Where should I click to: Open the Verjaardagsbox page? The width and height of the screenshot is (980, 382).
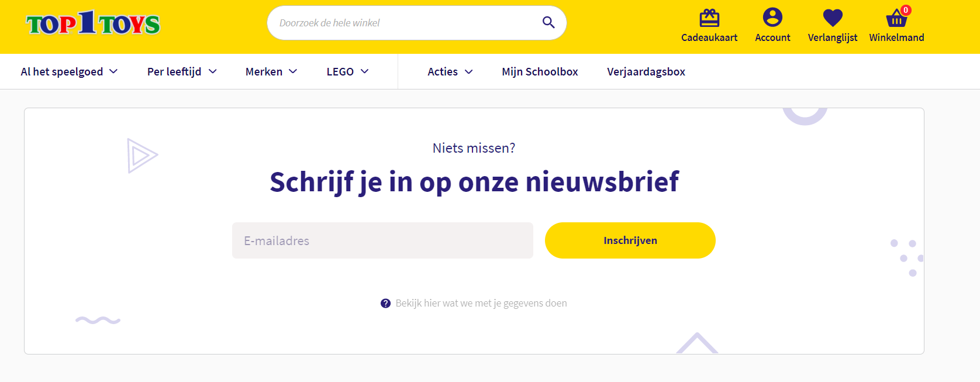(x=646, y=71)
